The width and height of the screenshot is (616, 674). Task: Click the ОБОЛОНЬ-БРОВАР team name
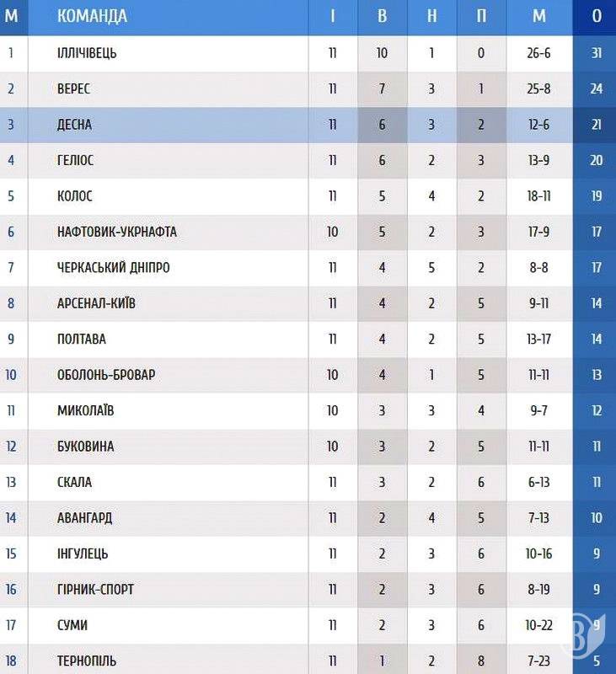[x=106, y=375]
